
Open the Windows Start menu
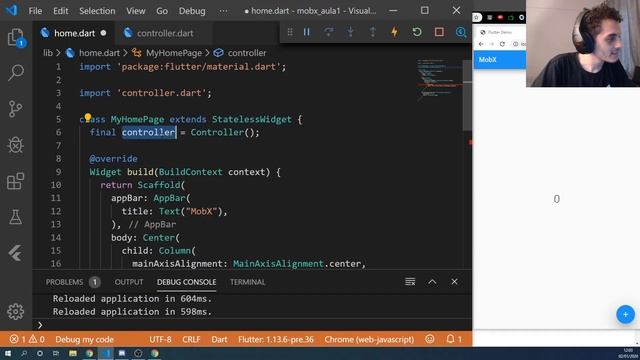[x=8, y=353]
